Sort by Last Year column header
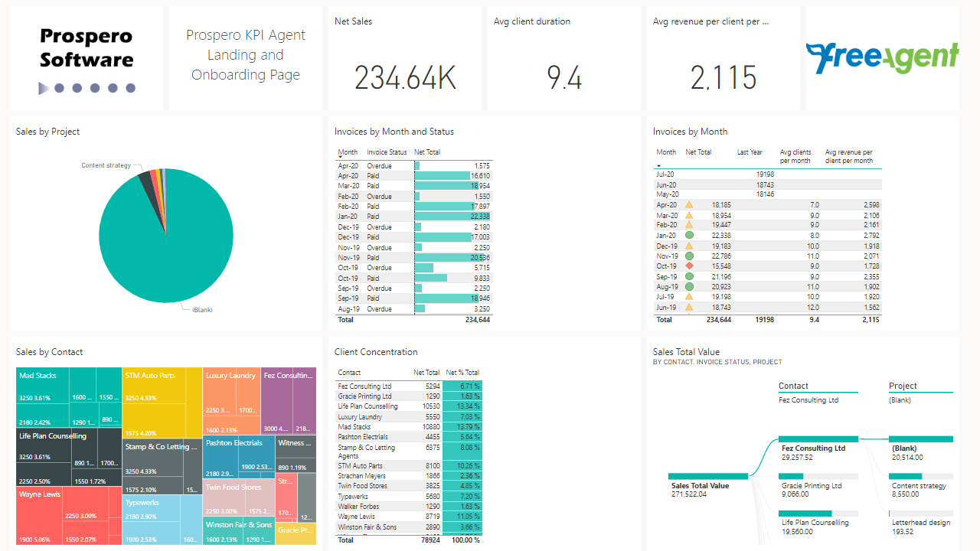This screenshot has width=980, height=551. click(x=750, y=152)
